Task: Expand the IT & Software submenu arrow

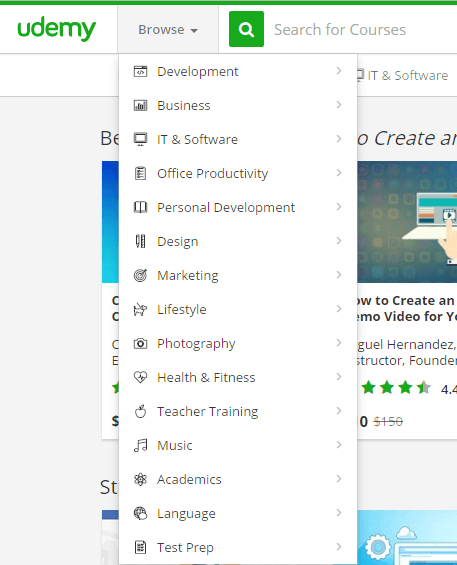Action: [339, 139]
